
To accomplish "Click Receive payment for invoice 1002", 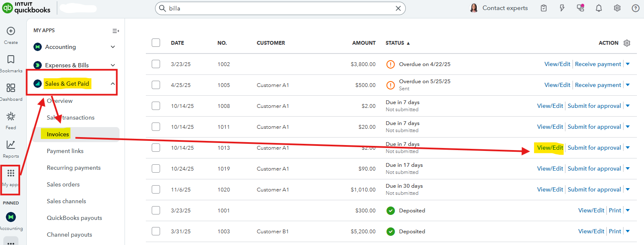I will point(598,64).
